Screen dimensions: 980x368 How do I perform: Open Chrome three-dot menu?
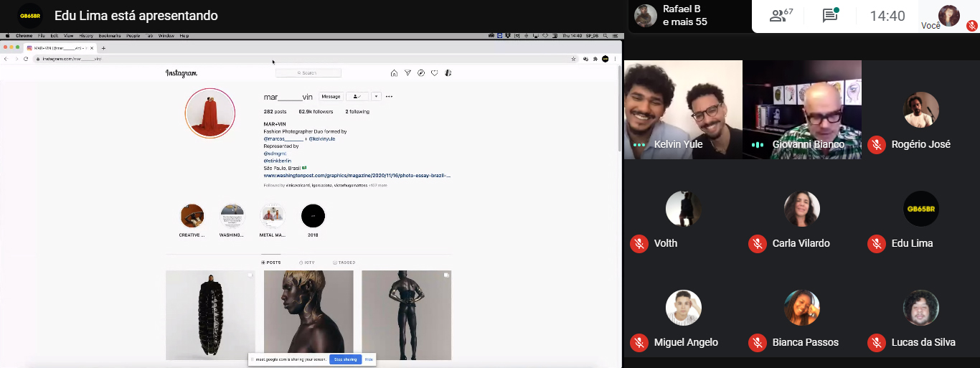tap(615, 59)
